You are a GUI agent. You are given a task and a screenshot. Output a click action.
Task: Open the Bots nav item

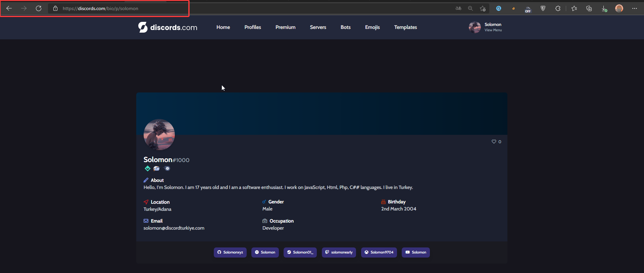[x=346, y=27]
